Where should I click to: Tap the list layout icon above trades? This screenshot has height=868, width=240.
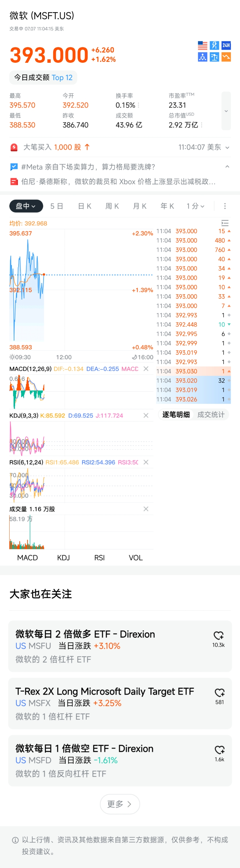tap(225, 223)
